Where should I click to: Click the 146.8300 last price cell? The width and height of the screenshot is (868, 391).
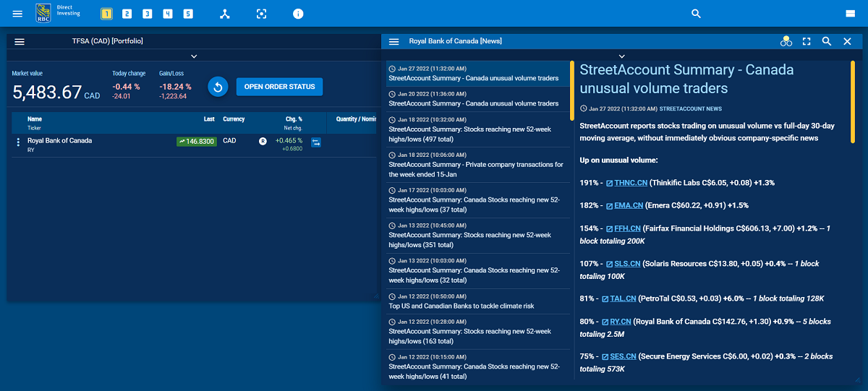[x=196, y=142]
